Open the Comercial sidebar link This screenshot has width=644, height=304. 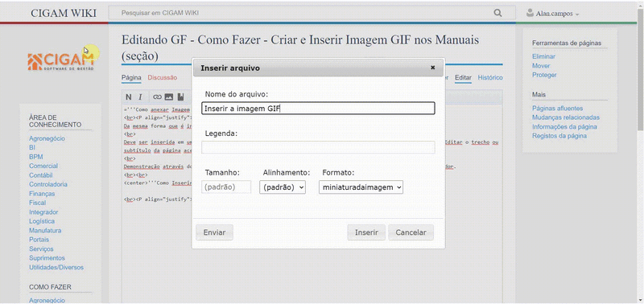(x=43, y=166)
